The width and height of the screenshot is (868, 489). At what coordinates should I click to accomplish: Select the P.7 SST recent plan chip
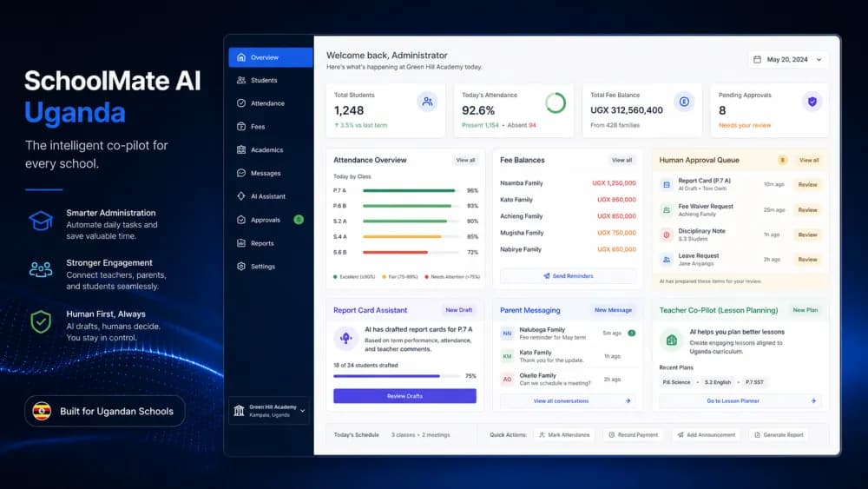coord(754,382)
